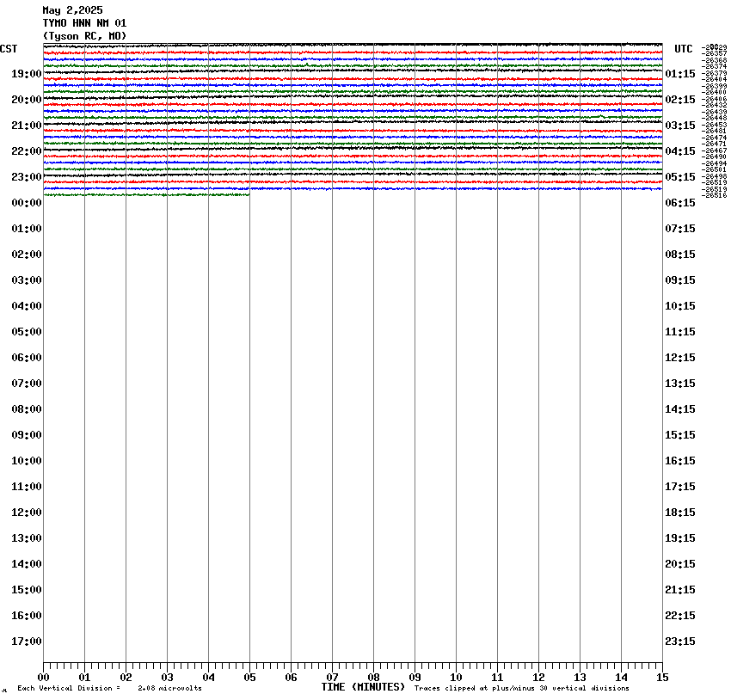Click the "22:00" CST row label
This screenshot has width=731, height=700.
(x=27, y=151)
